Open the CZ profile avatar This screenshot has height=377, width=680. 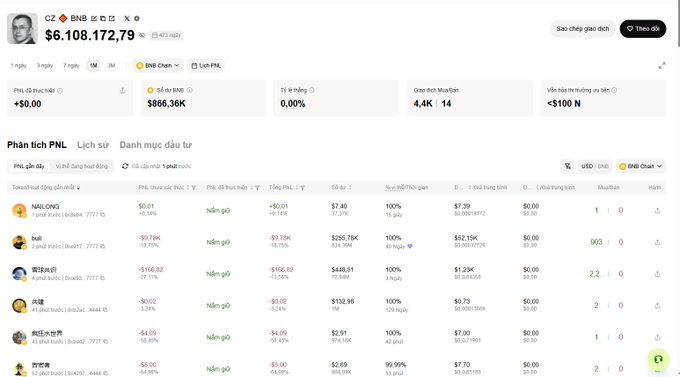click(x=22, y=29)
